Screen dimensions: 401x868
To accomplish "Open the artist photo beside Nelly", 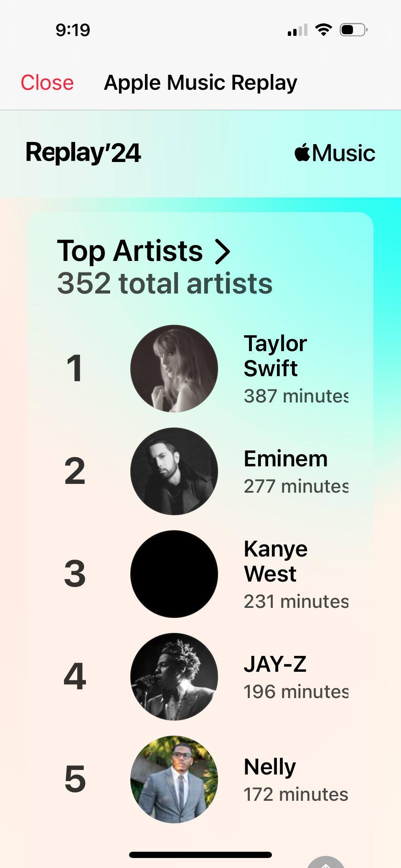I will (x=174, y=779).
